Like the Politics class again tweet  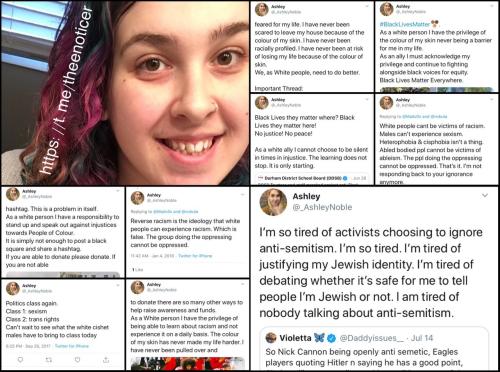[x=77, y=360]
